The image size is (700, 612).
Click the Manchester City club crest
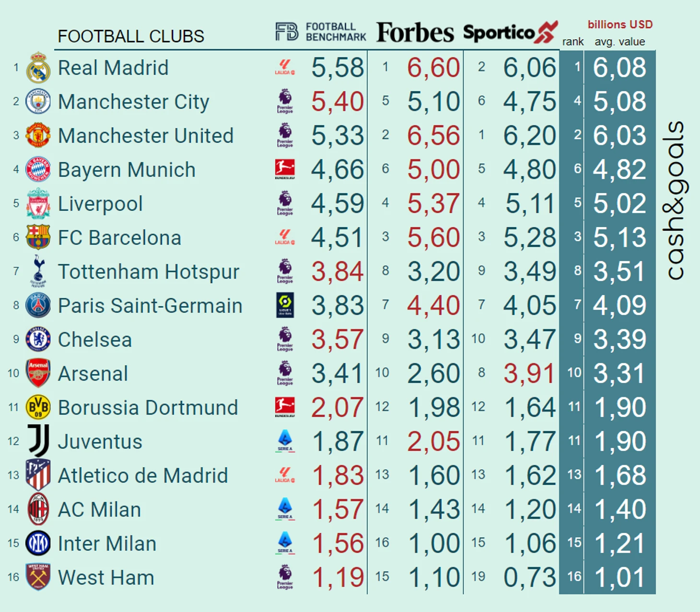click(x=38, y=102)
